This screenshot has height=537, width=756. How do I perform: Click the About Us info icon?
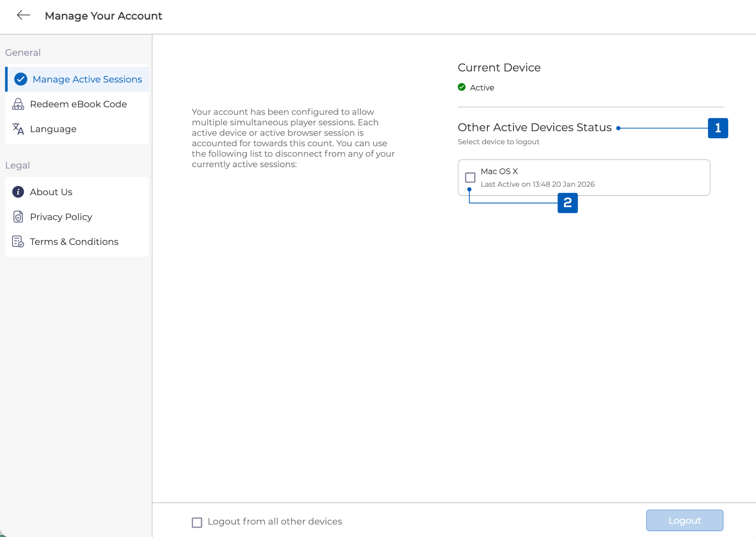tap(18, 192)
